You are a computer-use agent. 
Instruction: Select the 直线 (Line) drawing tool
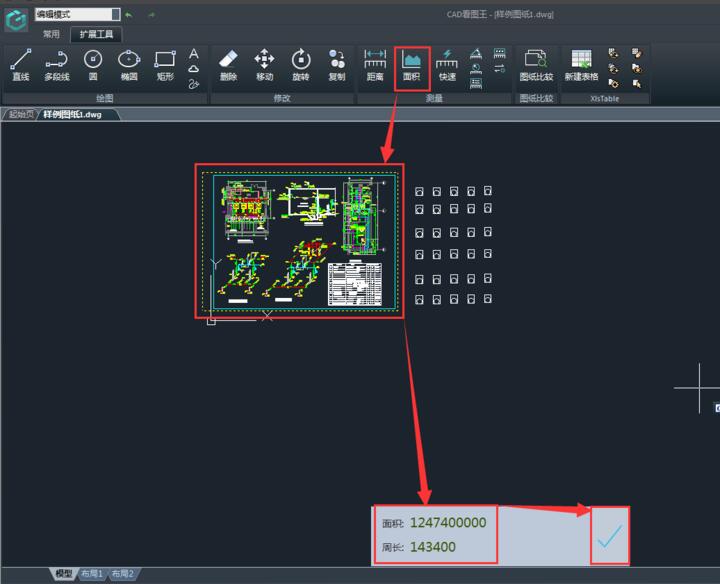(21, 65)
